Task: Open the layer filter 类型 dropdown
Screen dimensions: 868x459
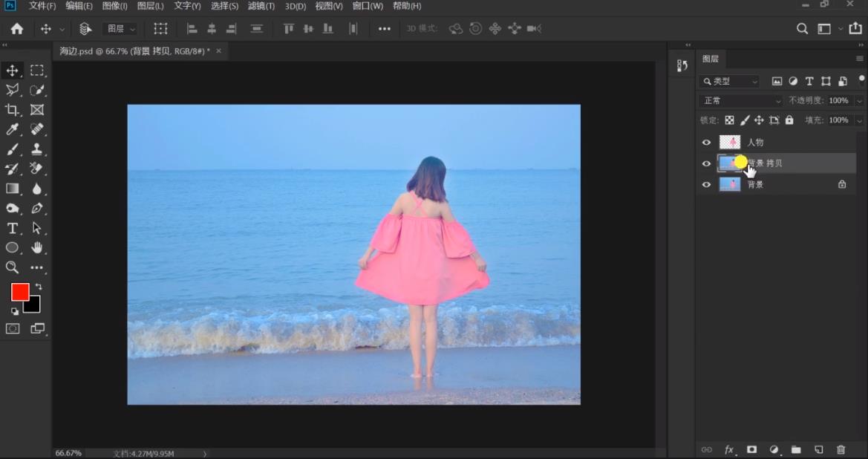Action: click(x=730, y=81)
